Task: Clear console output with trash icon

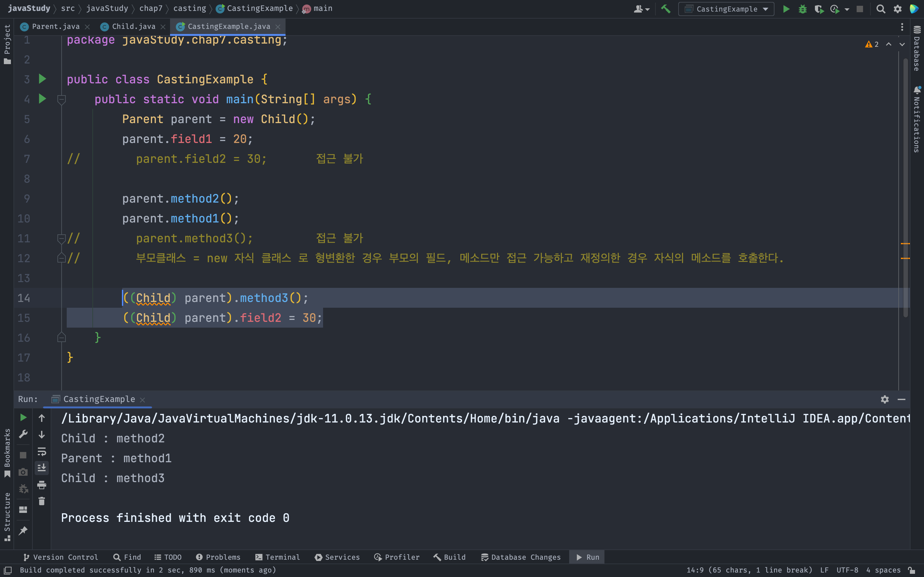Action: (42, 501)
